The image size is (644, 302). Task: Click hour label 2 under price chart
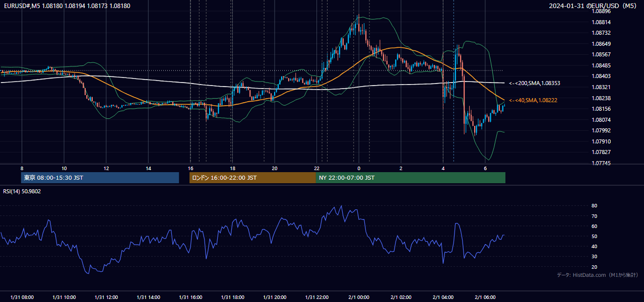(401, 168)
